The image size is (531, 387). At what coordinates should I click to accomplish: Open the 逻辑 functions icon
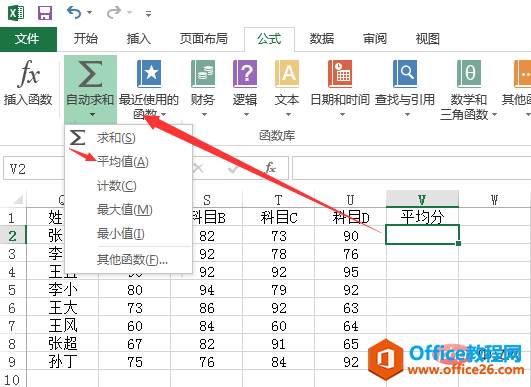(245, 74)
